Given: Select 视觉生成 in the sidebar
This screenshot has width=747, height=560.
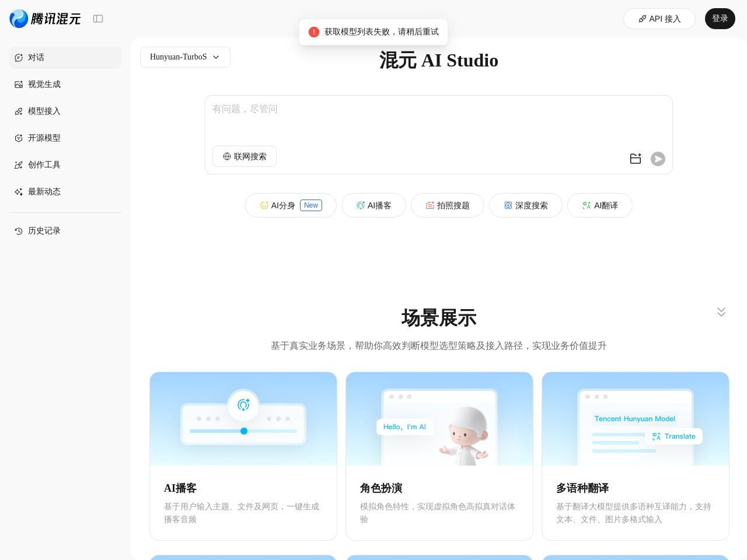Looking at the screenshot, I should 44,84.
